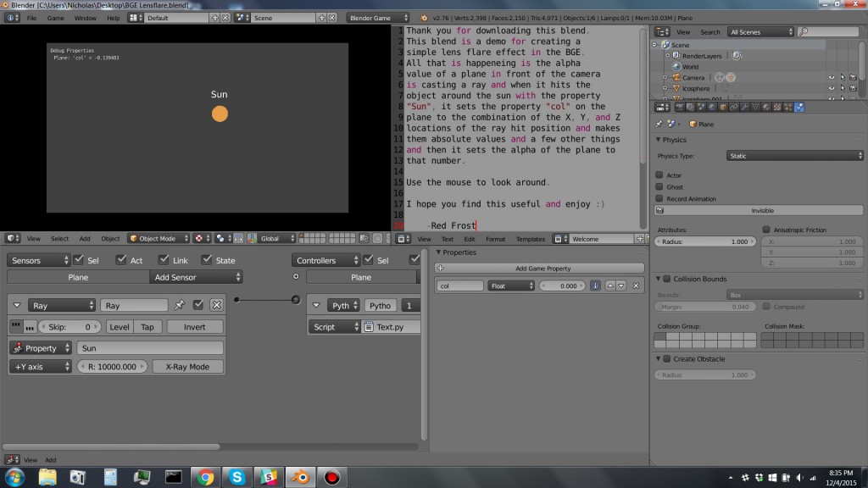This screenshot has width=868, height=488.
Task: Open the Physics Type Static dropdown
Action: click(793, 154)
